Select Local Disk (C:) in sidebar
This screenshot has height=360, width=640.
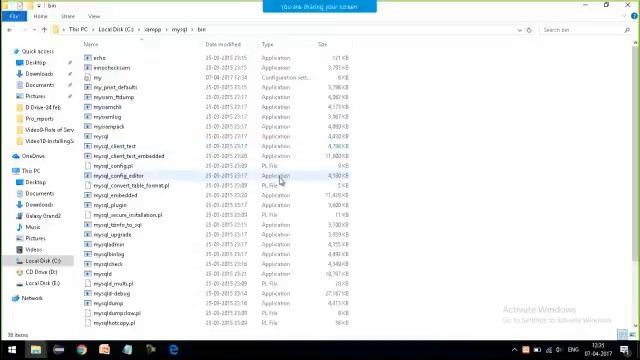pos(43,261)
